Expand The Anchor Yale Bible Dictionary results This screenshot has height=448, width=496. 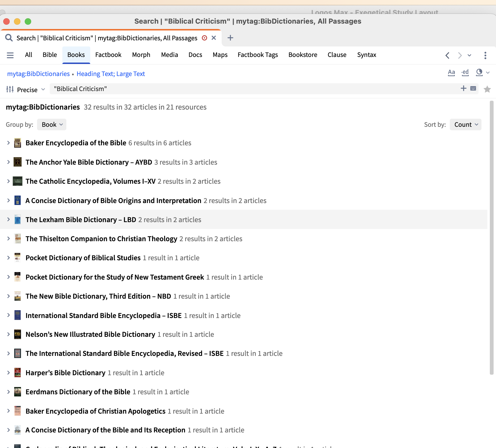(9, 162)
